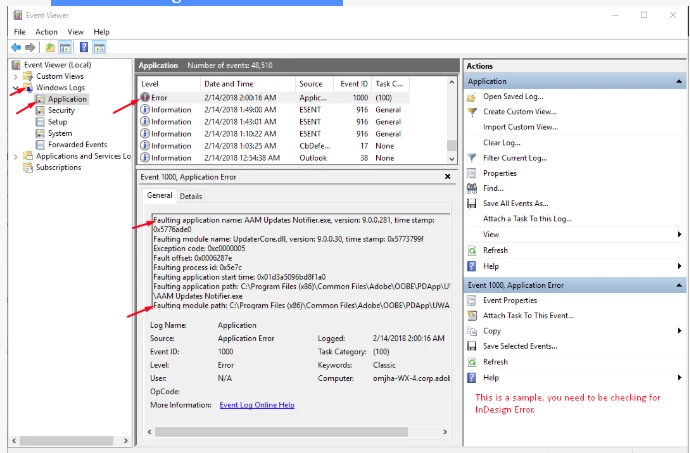
Task: Click the Properties icon in Actions pane
Action: (x=472, y=173)
